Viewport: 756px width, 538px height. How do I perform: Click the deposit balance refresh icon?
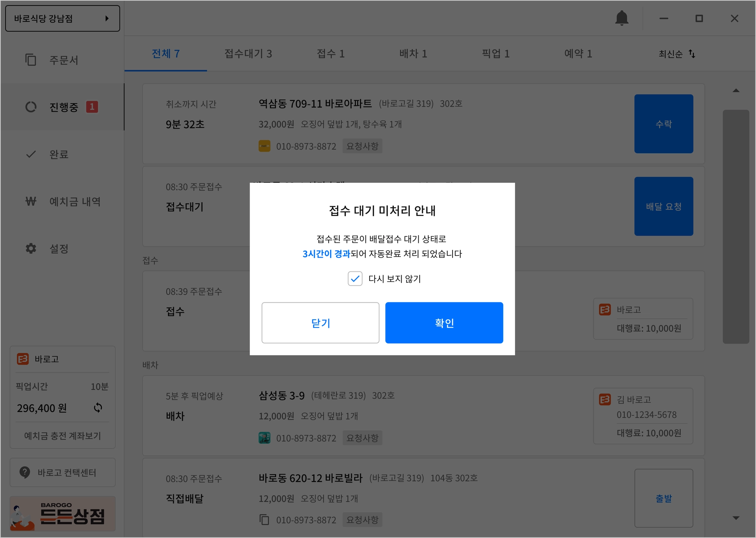click(x=98, y=408)
